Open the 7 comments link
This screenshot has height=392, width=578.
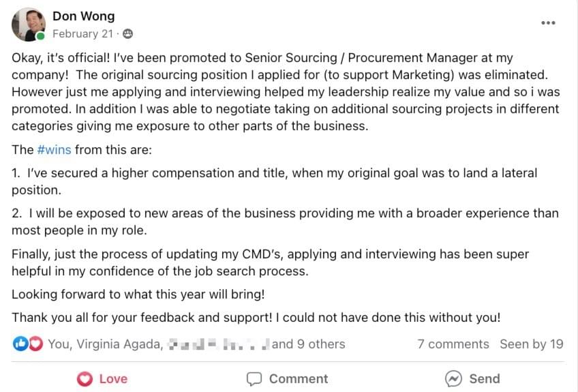point(453,344)
